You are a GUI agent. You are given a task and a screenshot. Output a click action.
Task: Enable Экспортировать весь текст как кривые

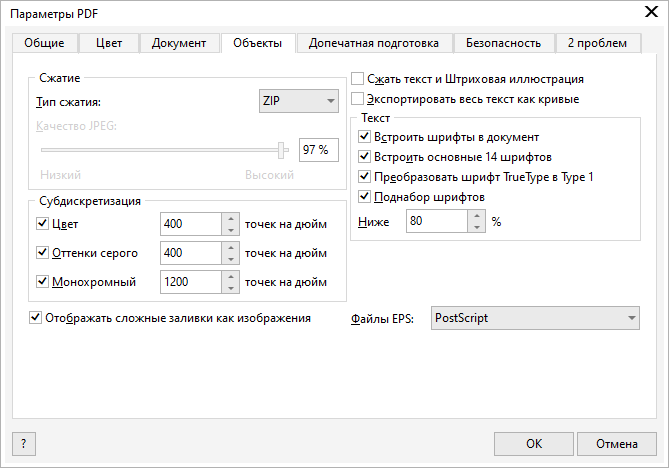[x=358, y=99]
